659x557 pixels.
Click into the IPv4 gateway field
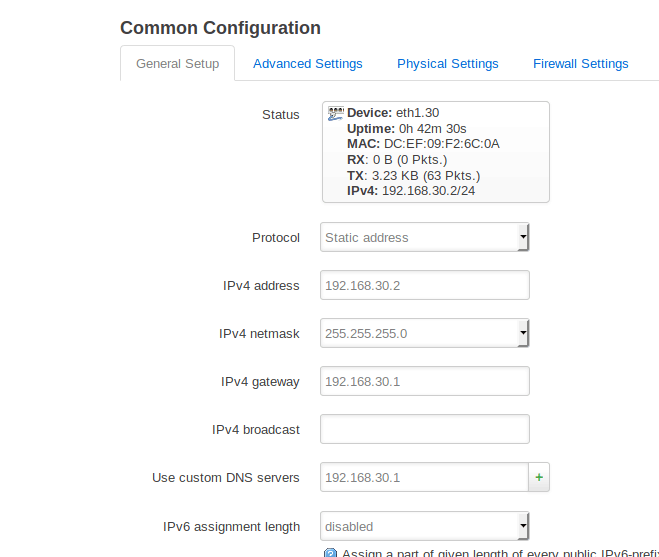[x=424, y=382]
